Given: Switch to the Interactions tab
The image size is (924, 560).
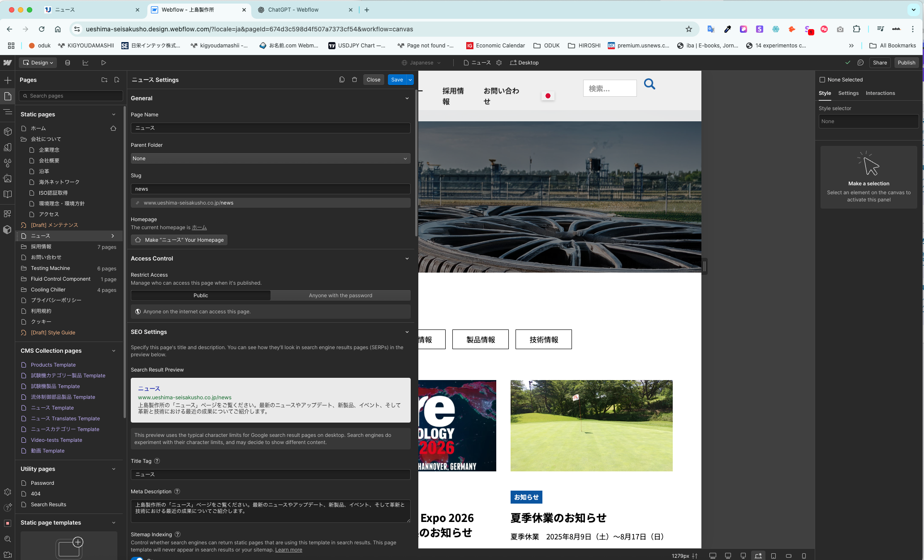Looking at the screenshot, I should coord(880,93).
